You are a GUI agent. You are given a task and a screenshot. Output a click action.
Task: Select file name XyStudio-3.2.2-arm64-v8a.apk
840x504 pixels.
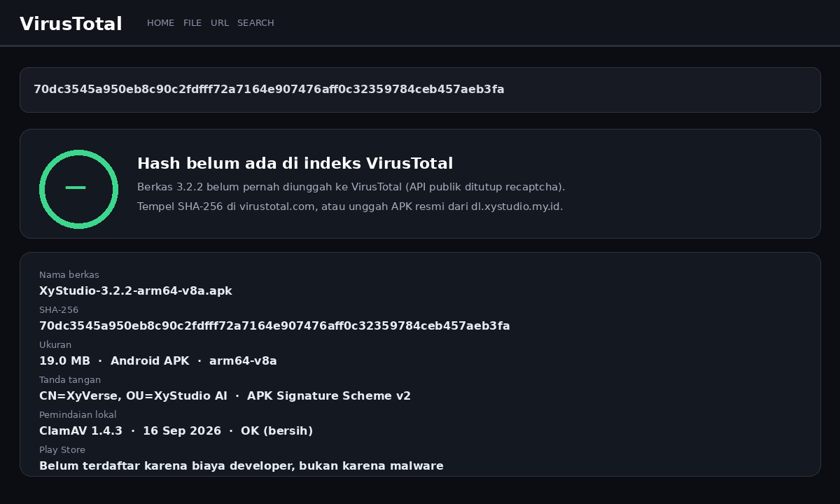point(136,291)
